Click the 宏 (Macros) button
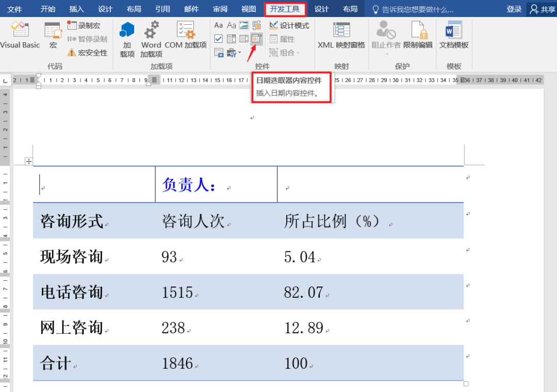 pos(53,35)
